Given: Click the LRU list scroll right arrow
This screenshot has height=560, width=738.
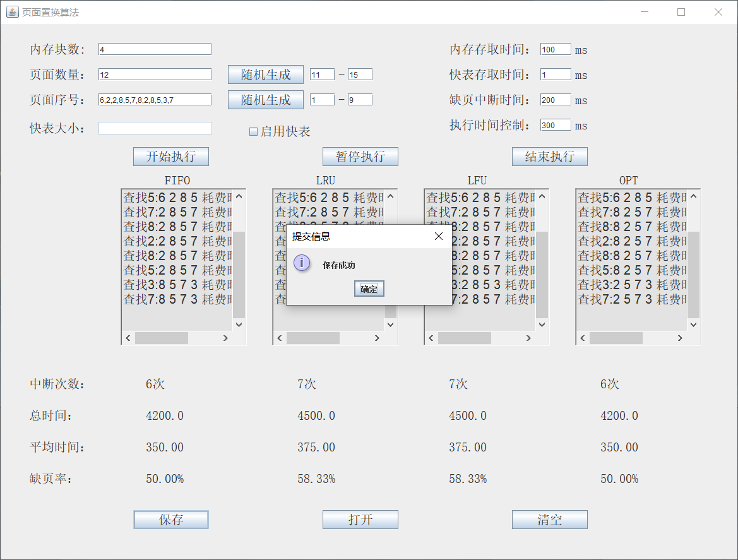Looking at the screenshot, I should [x=377, y=338].
